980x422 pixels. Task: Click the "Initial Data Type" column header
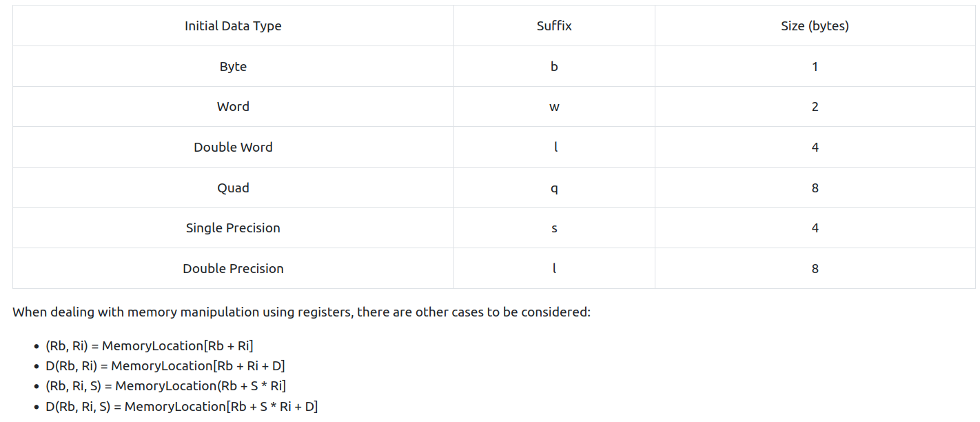pos(233,26)
